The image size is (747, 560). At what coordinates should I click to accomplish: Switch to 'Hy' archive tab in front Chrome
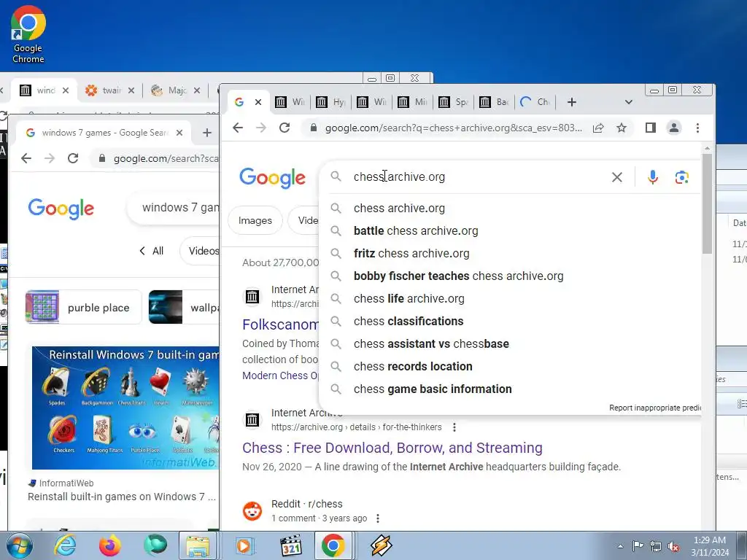(x=331, y=102)
